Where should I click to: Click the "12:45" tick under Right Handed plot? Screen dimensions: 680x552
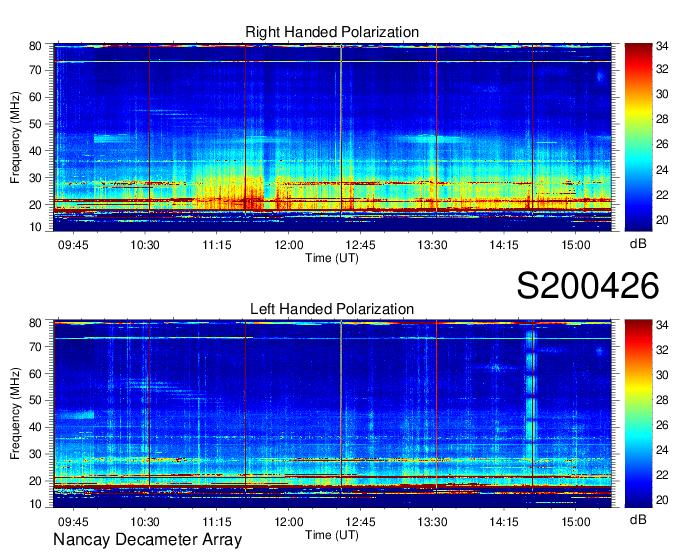click(x=360, y=245)
